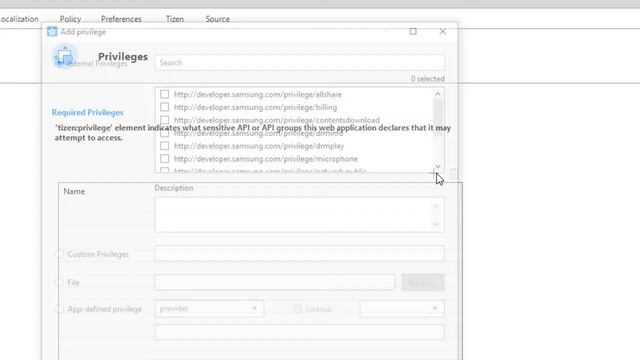Choose the App-defined privilege radio button
640x360 pixels.
tap(60, 309)
